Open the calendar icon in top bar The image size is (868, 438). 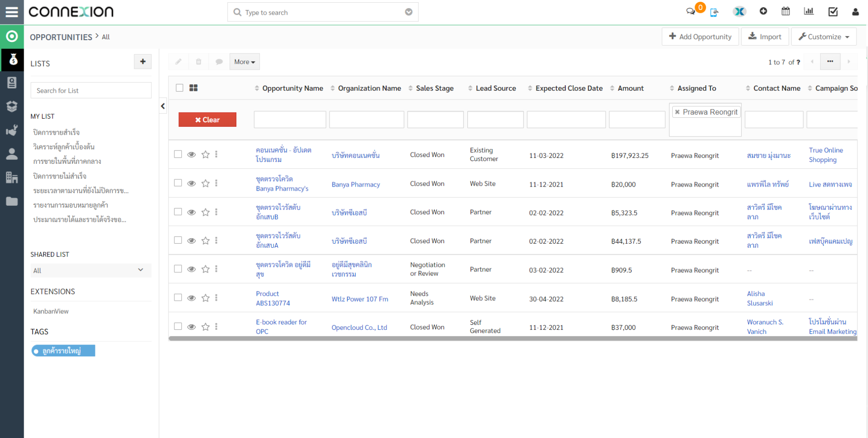click(785, 11)
